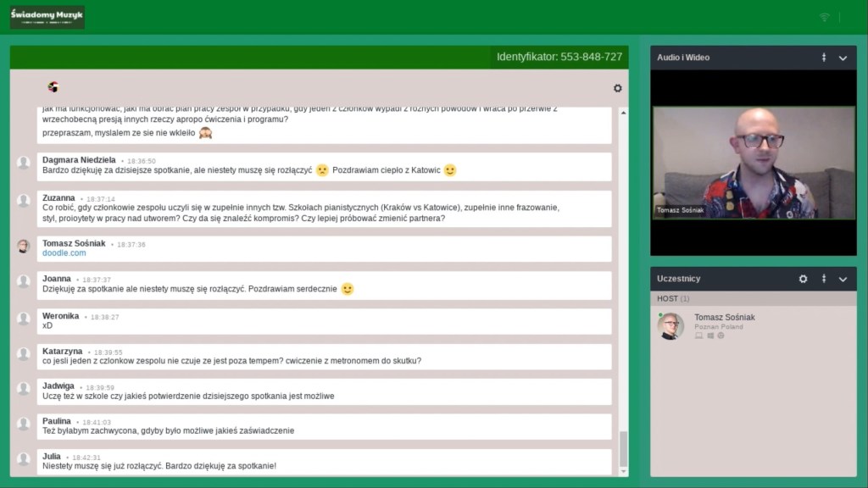The height and width of the screenshot is (488, 868).
Task: Open chat settings gear icon
Action: pos(617,88)
